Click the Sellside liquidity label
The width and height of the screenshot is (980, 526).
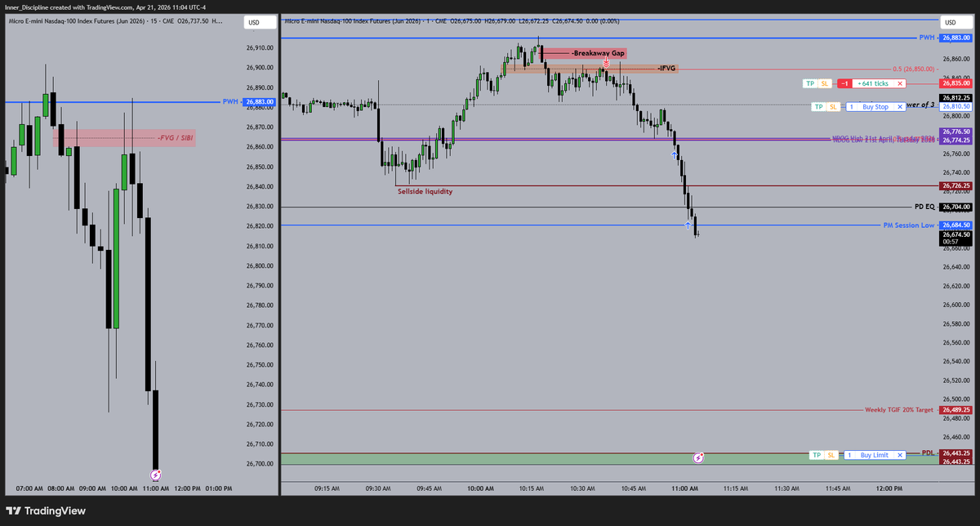click(x=425, y=191)
